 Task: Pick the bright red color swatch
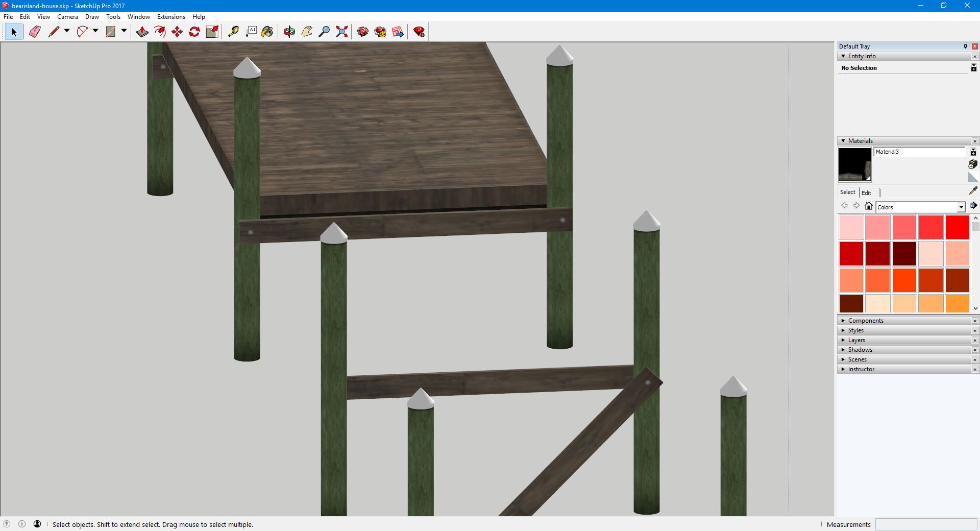coord(957,227)
